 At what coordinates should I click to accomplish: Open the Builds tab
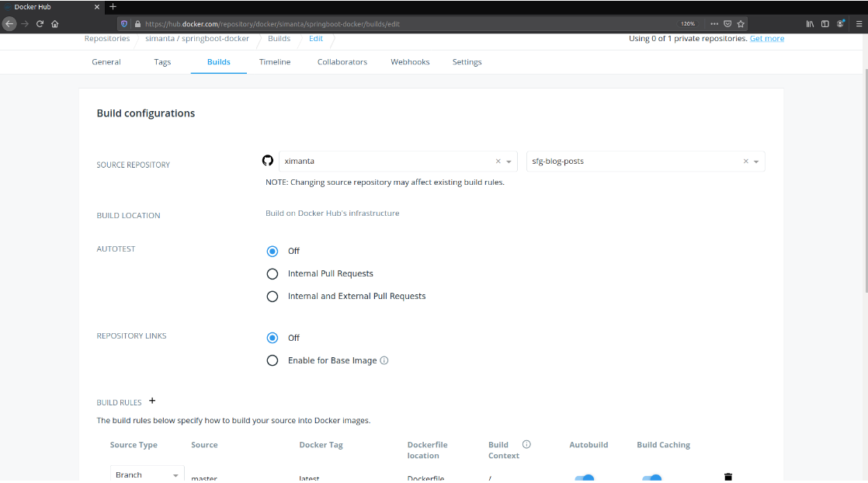[219, 62]
